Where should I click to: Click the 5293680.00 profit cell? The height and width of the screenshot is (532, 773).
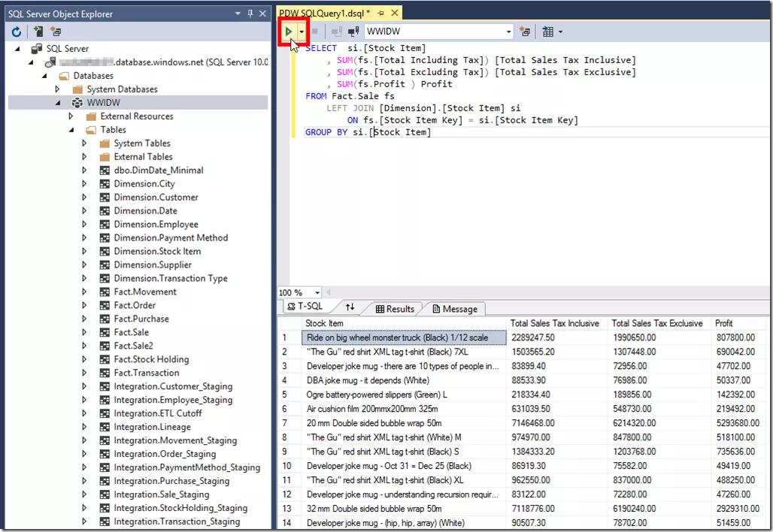[740, 423]
